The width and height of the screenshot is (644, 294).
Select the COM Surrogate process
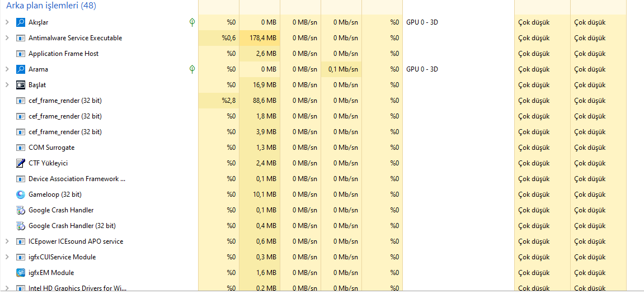[x=51, y=148]
